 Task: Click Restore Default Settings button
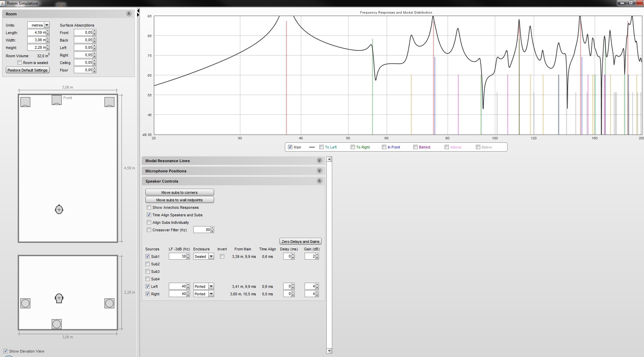[x=28, y=70]
